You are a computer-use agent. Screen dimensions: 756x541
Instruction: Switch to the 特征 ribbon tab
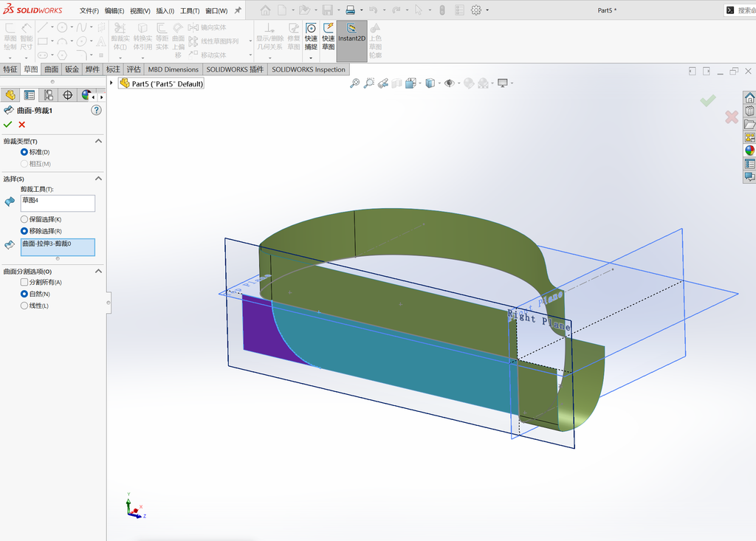tap(10, 69)
